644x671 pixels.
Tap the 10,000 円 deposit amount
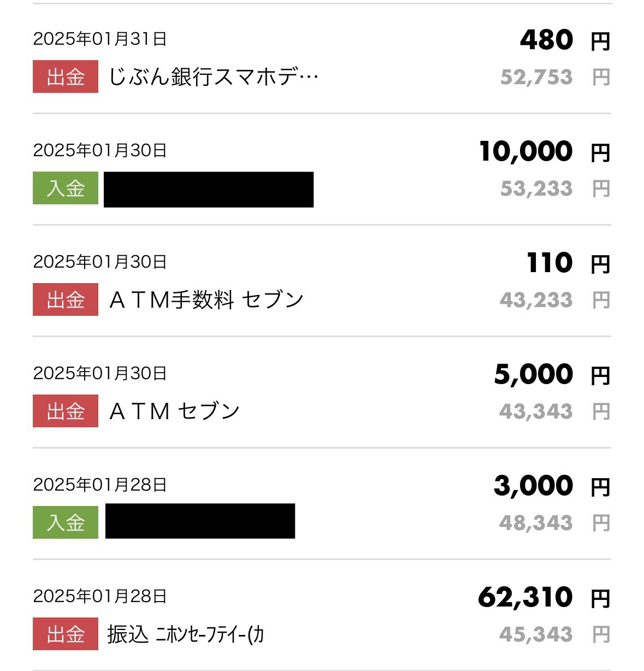point(526,151)
